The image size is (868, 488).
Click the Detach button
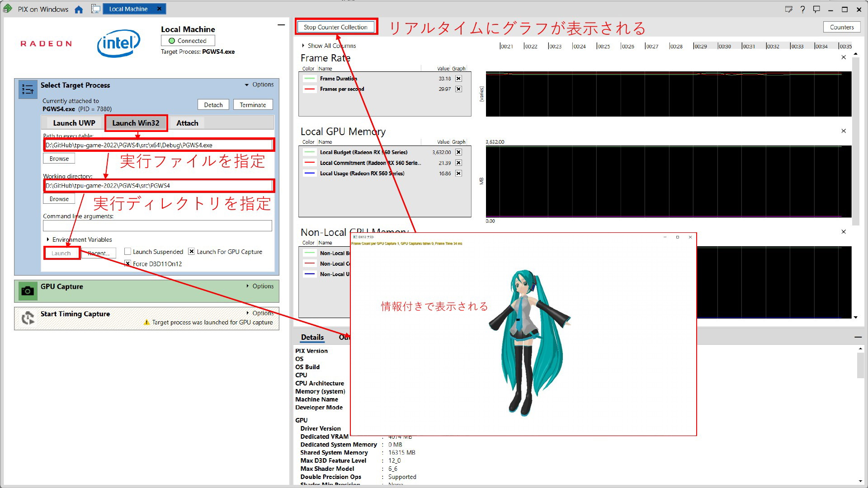tap(213, 105)
